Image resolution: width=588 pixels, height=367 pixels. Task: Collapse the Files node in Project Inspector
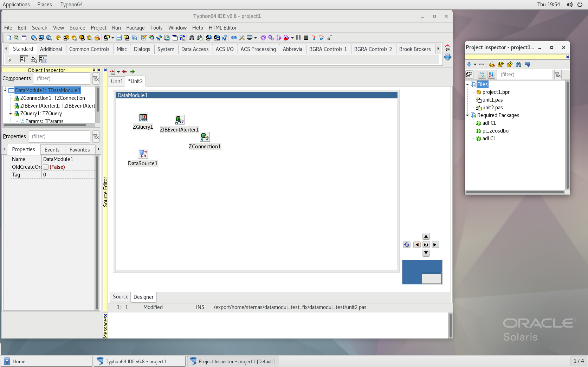coord(467,84)
